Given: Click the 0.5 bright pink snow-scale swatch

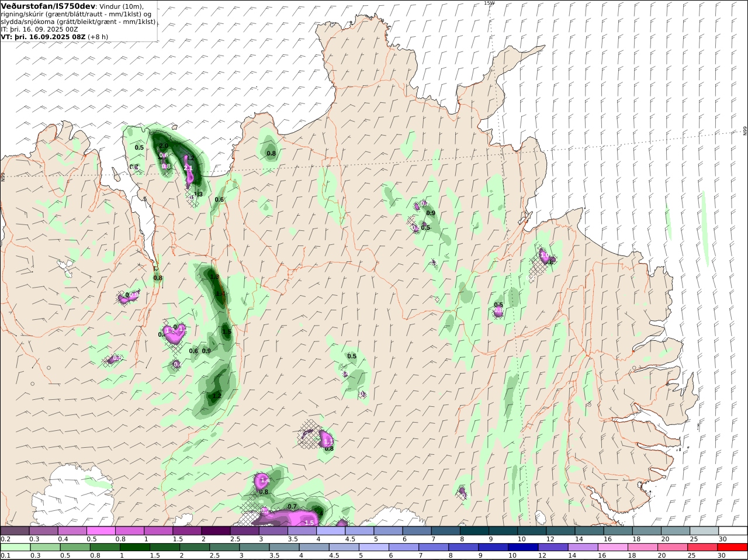Looking at the screenshot, I should (x=101, y=531).
